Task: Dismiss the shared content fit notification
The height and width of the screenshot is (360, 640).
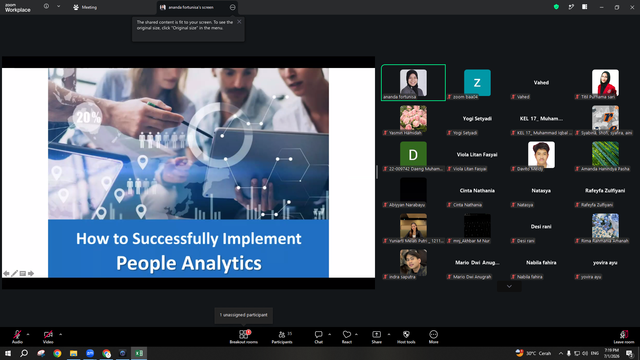Action: 239,22
